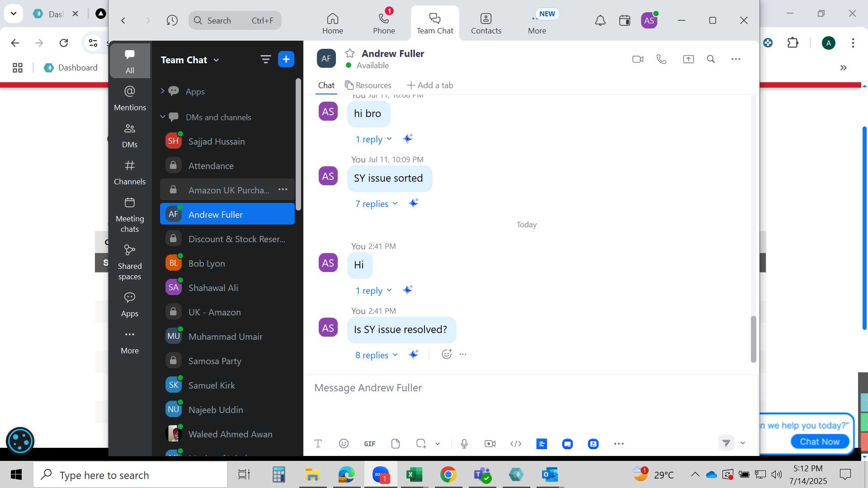Click the Windows Start button
868x488 pixels.
coord(16,474)
